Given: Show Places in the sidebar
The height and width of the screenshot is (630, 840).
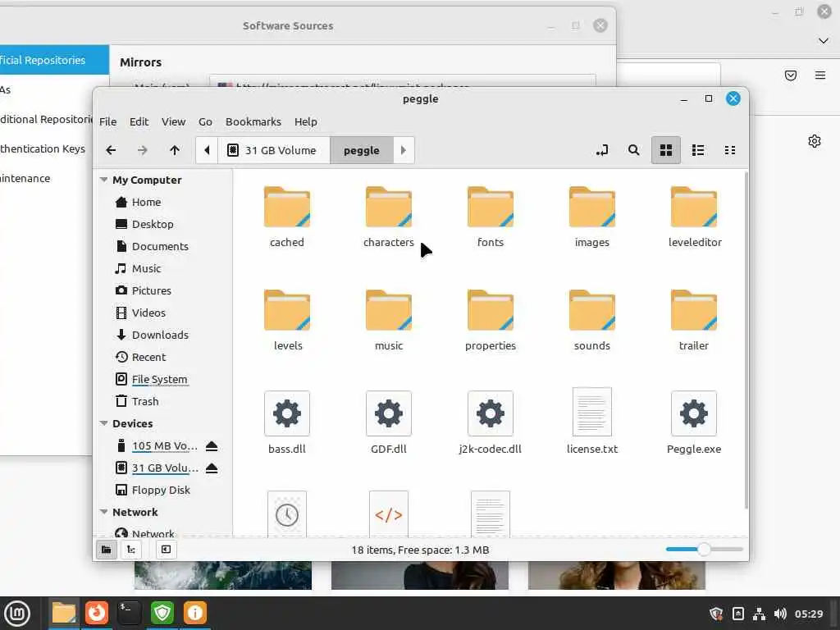Looking at the screenshot, I should coord(107,550).
